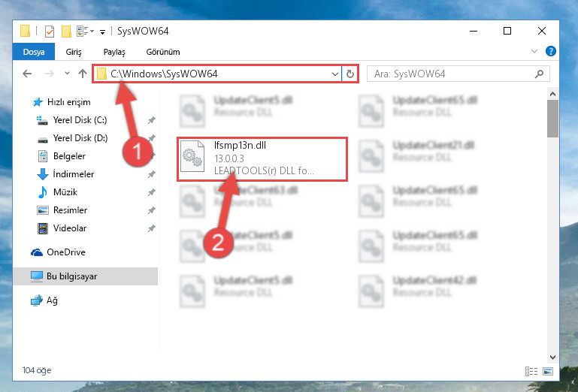578x392 pixels.
Task: Click the folder icon in the title bar
Action: [x=25, y=31]
